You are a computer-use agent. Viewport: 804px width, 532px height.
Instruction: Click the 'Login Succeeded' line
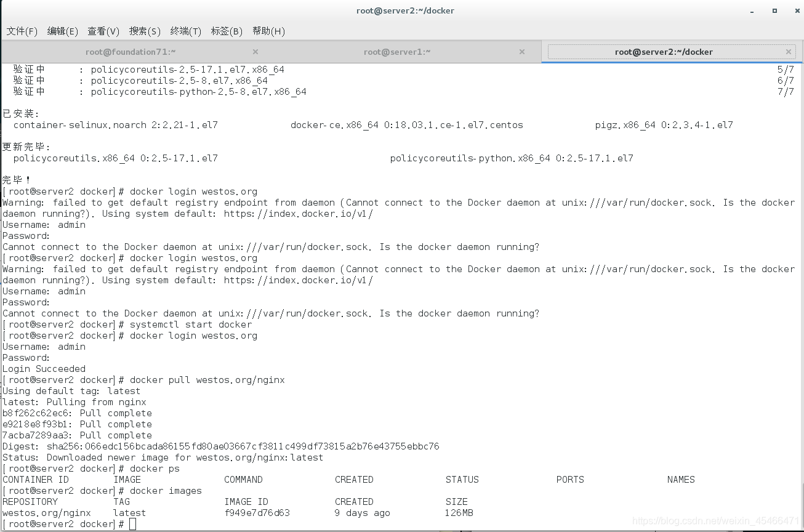[44, 369]
